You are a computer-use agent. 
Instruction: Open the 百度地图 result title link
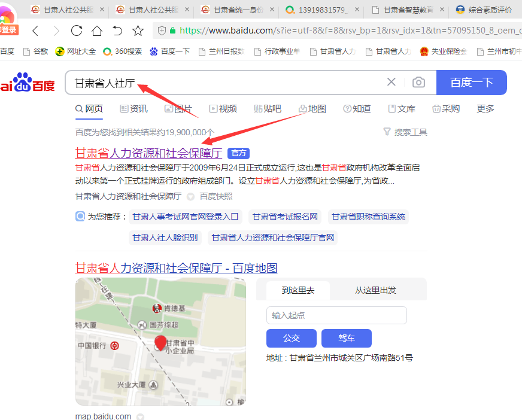point(176,268)
